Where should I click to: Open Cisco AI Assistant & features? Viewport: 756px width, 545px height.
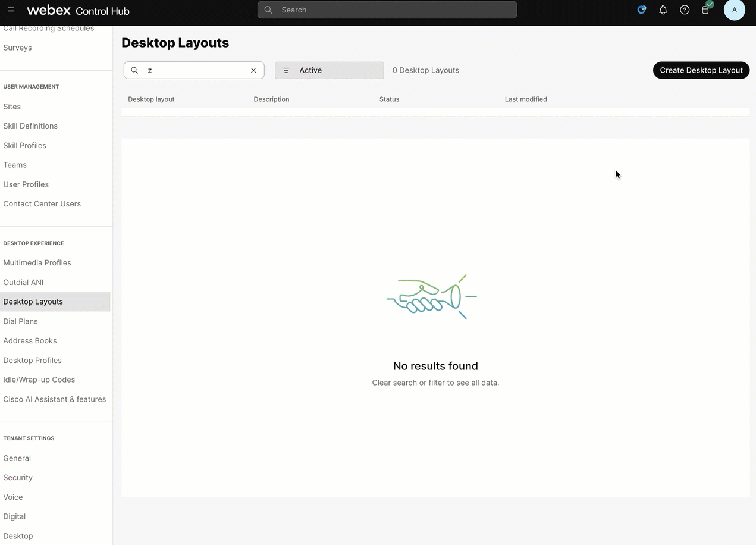[x=54, y=399]
